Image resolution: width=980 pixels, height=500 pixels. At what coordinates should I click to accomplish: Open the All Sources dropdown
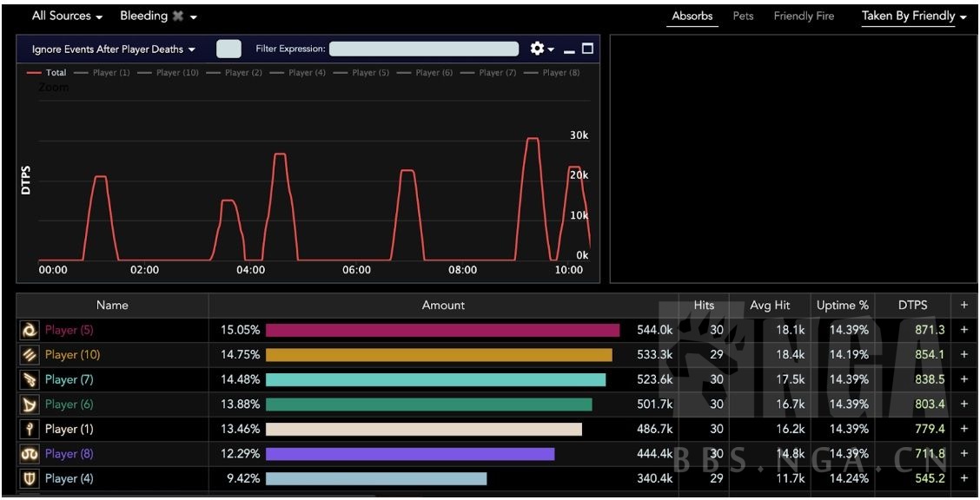(67, 16)
